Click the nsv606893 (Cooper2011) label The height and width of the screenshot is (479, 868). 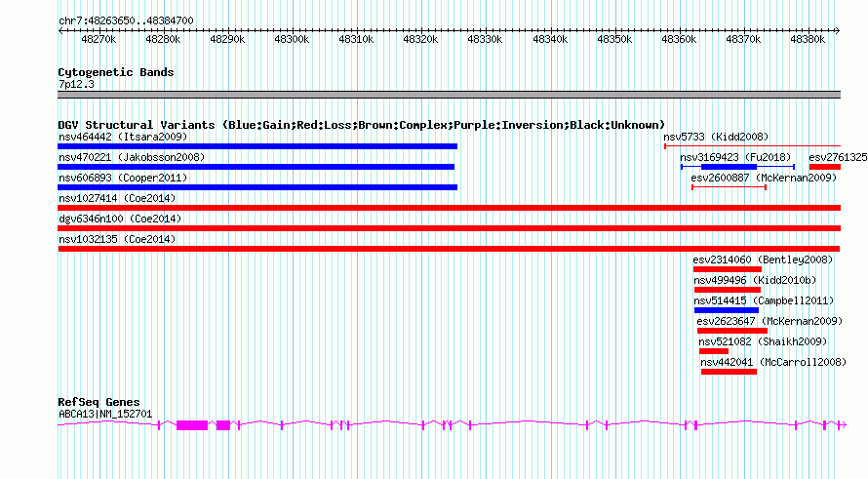123,178
